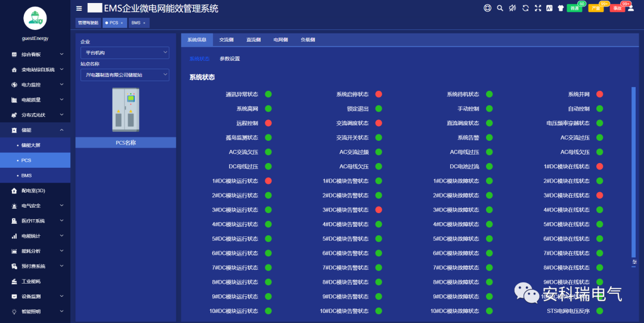Click the 变电站综自系统 sidebar icon
This screenshot has height=323, width=644.
(x=14, y=69)
